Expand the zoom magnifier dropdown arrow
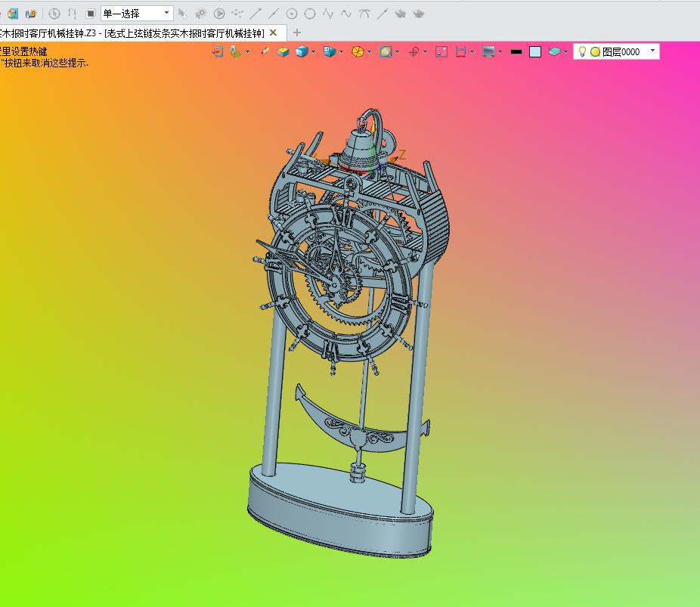Image resolution: width=700 pixels, height=607 pixels. click(398, 51)
